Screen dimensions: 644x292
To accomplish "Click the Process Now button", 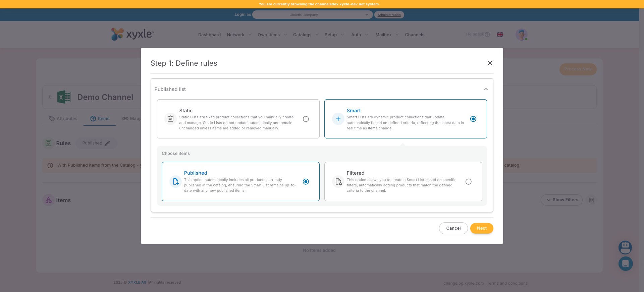I will click(578, 69).
